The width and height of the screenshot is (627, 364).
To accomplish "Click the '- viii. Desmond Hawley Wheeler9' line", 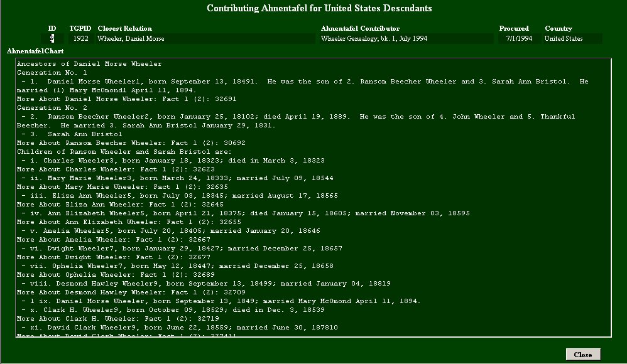I will (206, 284).
